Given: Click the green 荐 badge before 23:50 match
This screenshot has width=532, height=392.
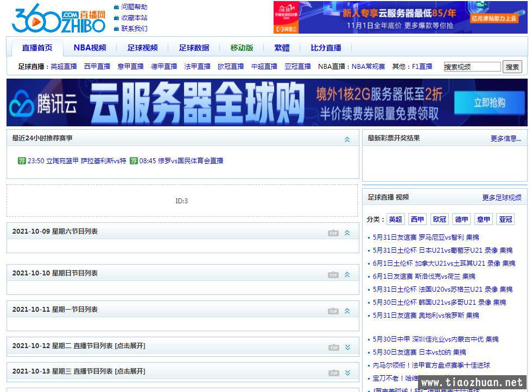Looking at the screenshot, I should [22, 160].
